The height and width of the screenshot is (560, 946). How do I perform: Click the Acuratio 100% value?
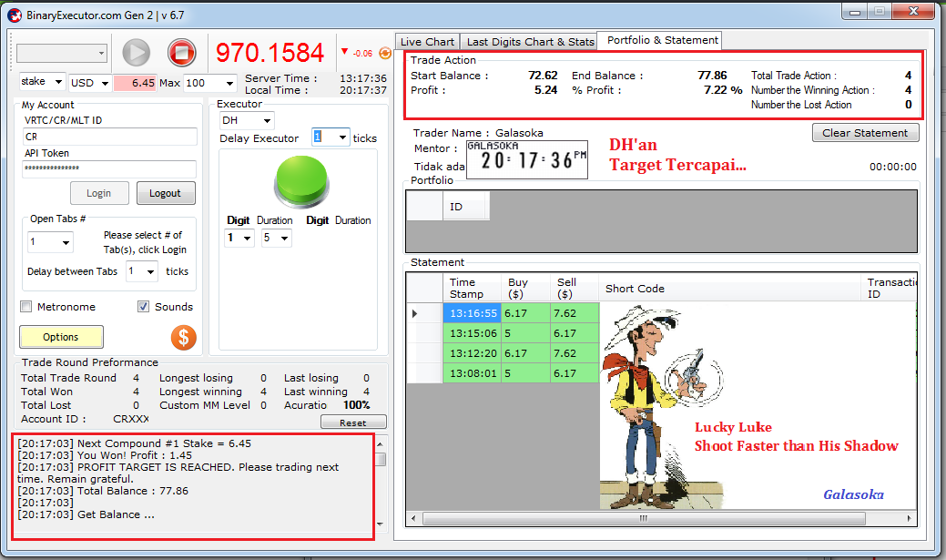pyautogui.click(x=357, y=405)
